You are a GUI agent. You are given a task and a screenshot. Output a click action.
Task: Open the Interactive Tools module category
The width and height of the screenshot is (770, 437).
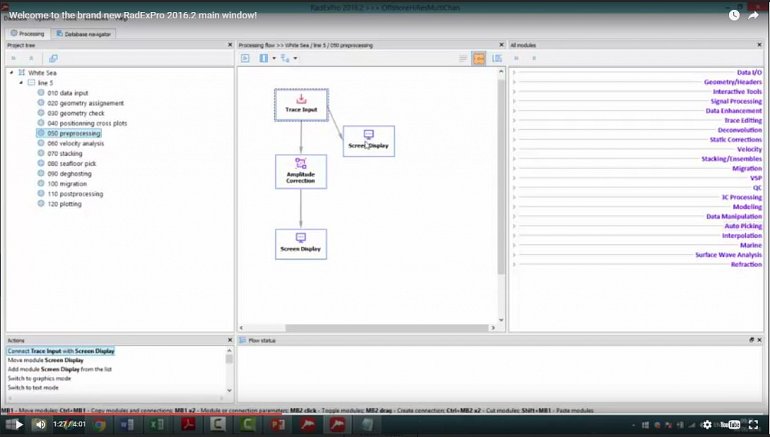[737, 92]
